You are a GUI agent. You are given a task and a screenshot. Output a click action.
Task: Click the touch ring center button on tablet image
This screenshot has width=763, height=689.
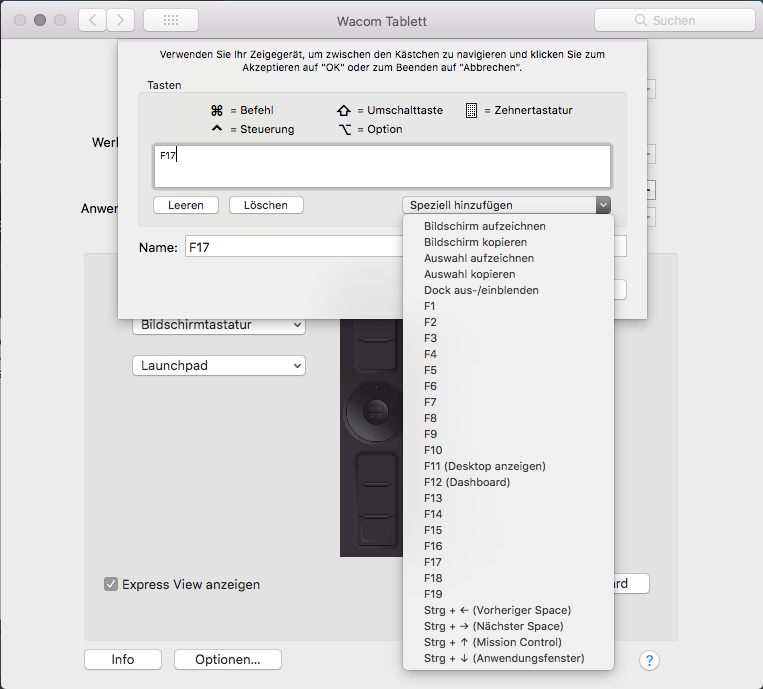coord(376,412)
